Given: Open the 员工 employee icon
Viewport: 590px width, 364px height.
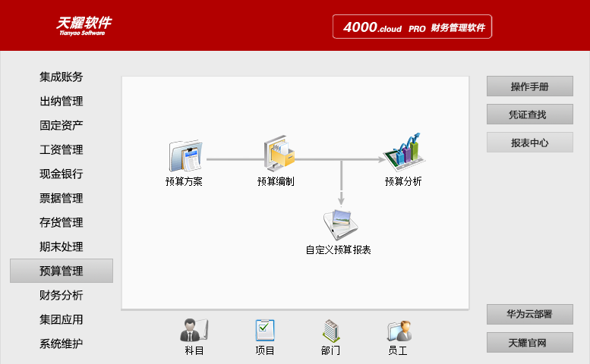Looking at the screenshot, I should (398, 331).
